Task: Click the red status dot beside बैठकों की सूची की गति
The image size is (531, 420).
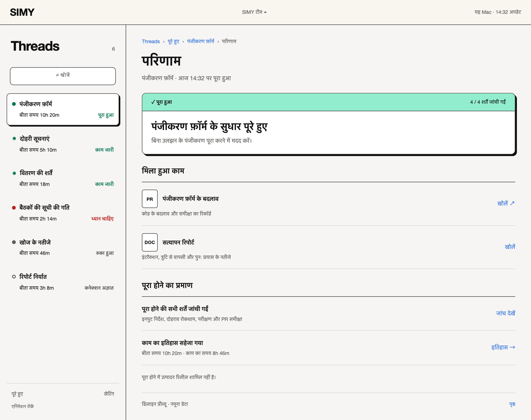Action: [14, 208]
